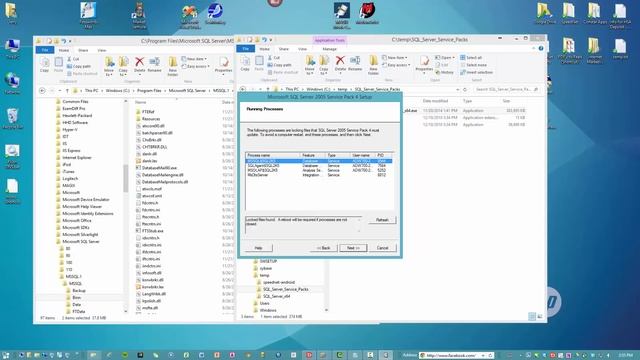Open the Open dropdown in SQL_Server_Service_Packs ribbon
This screenshot has height=360, width=640.
click(x=445, y=58)
